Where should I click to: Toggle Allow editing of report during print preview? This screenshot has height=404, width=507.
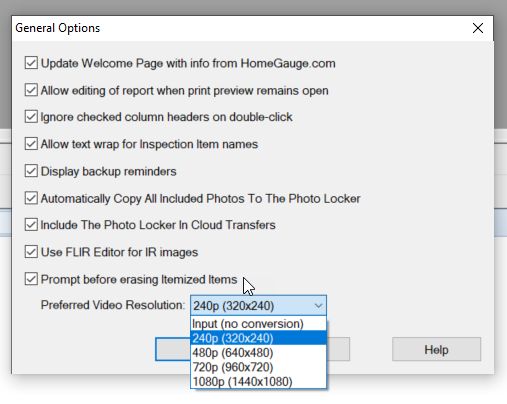point(31,90)
